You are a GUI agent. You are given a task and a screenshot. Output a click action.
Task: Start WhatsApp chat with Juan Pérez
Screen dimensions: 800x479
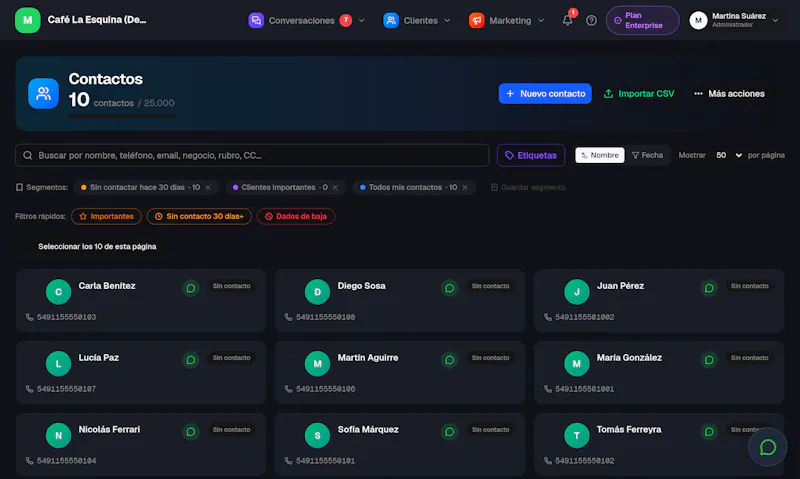709,288
